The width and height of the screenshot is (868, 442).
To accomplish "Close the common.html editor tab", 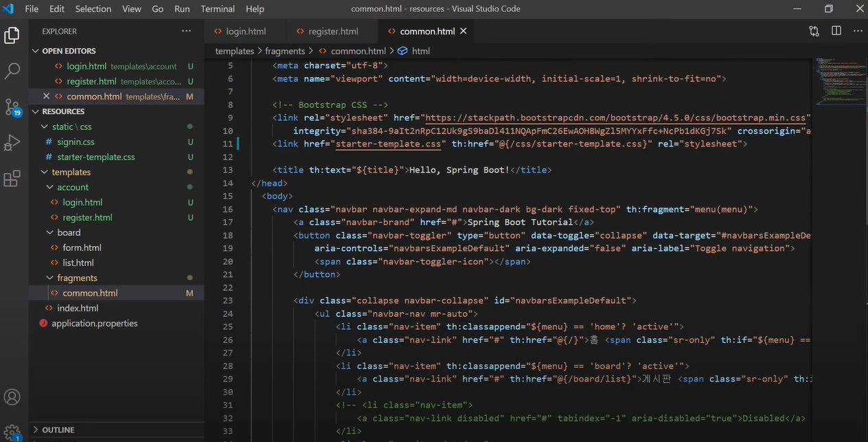I will 464,31.
